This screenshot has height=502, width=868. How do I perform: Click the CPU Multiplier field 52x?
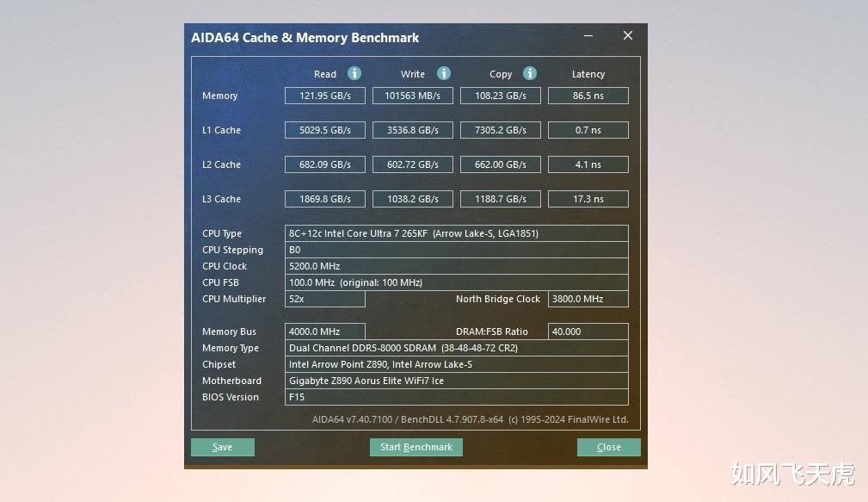325,299
